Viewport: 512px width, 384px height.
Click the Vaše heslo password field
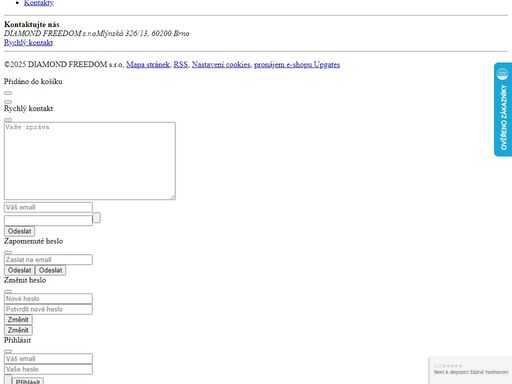(48, 369)
